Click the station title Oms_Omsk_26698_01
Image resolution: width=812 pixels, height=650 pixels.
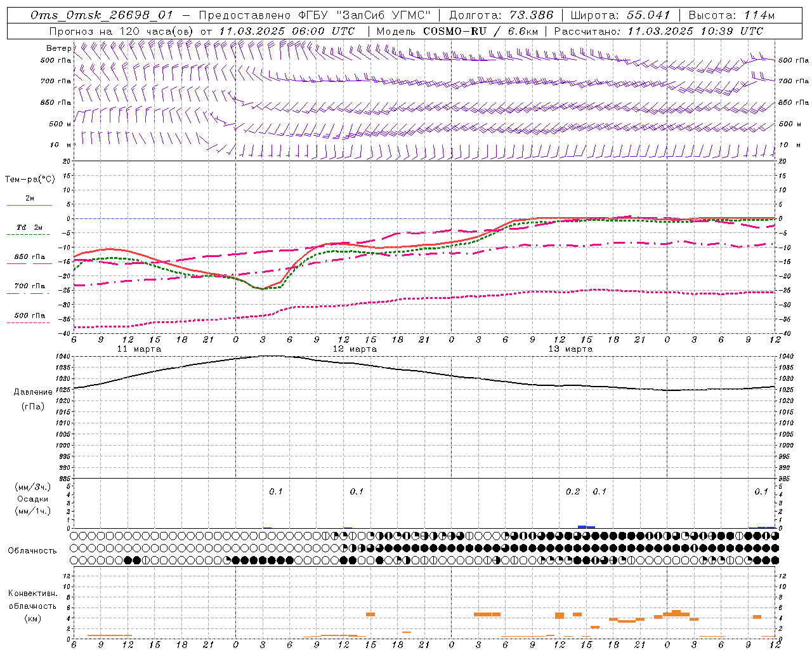pos(101,15)
